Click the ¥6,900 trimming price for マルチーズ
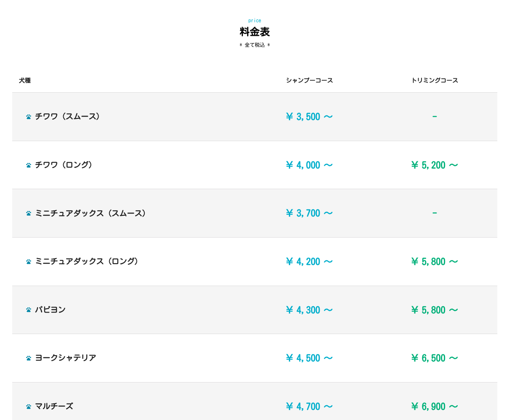The height and width of the screenshot is (420, 507). coord(434,407)
